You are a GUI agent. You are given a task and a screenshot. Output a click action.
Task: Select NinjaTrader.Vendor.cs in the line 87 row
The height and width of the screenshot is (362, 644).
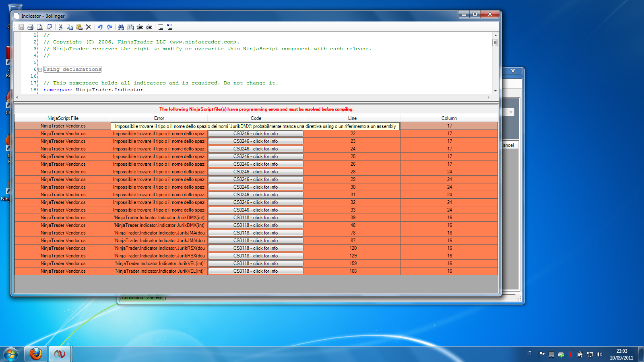click(63, 241)
